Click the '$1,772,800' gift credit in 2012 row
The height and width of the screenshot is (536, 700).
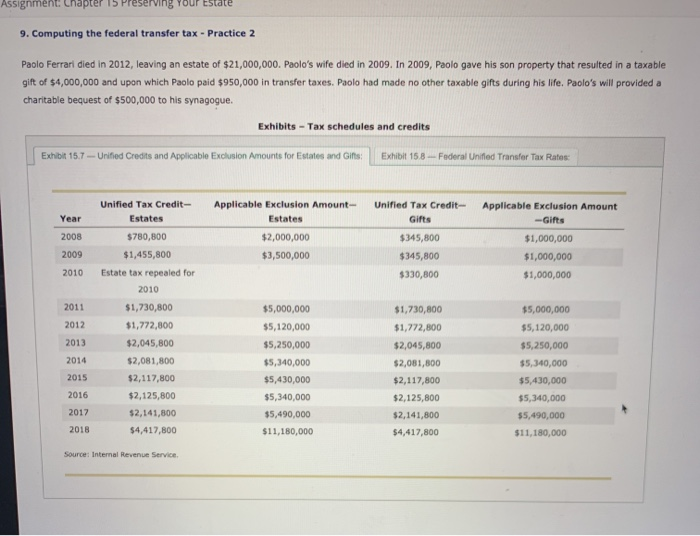pos(418,328)
